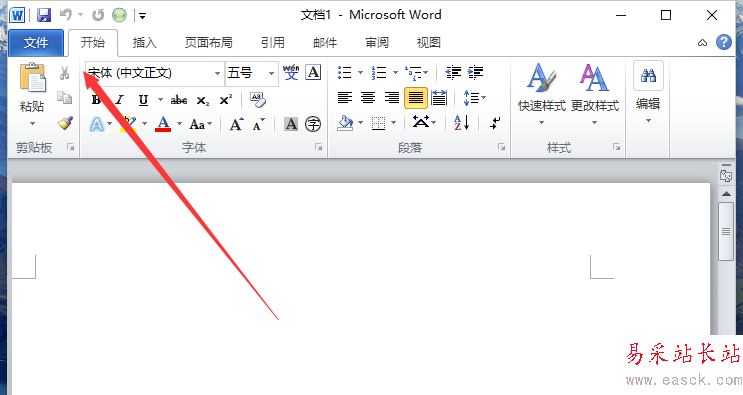The height and width of the screenshot is (395, 743).
Task: Select Align Right
Action: pyautogui.click(x=392, y=98)
